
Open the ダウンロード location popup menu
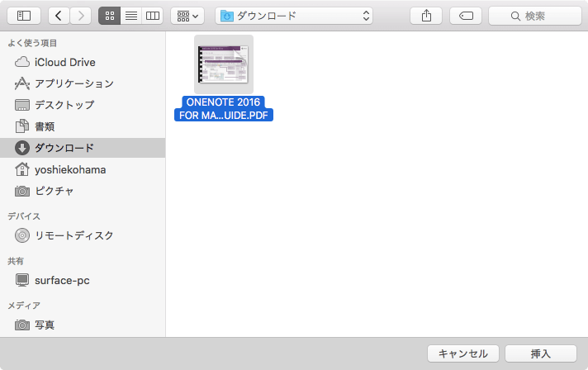294,16
